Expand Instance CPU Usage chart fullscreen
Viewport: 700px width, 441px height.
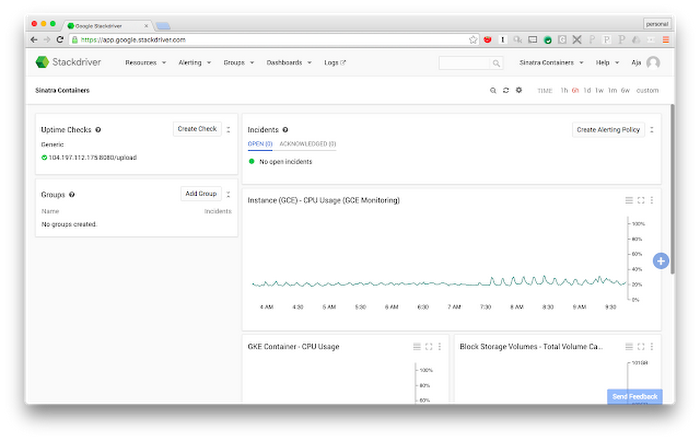(x=641, y=200)
